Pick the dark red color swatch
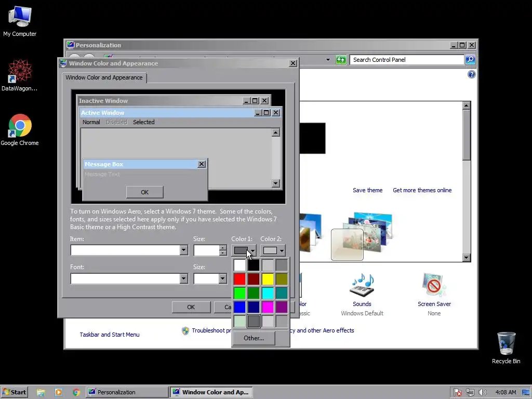532x399 pixels. click(254, 279)
